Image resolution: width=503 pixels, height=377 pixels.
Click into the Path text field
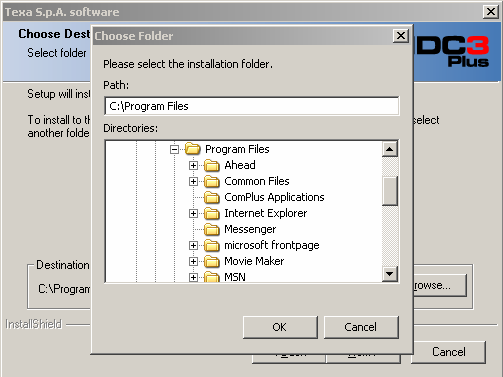tap(252, 106)
